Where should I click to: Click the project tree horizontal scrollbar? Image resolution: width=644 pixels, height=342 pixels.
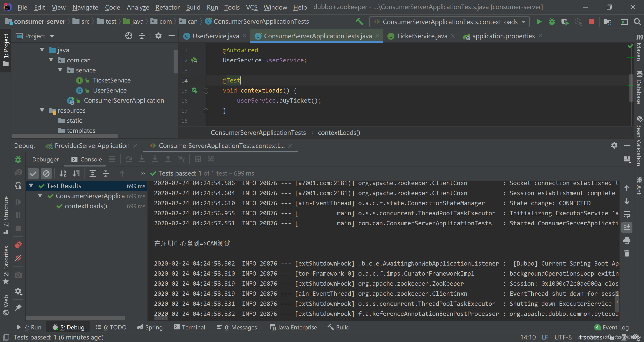[x=65, y=136]
